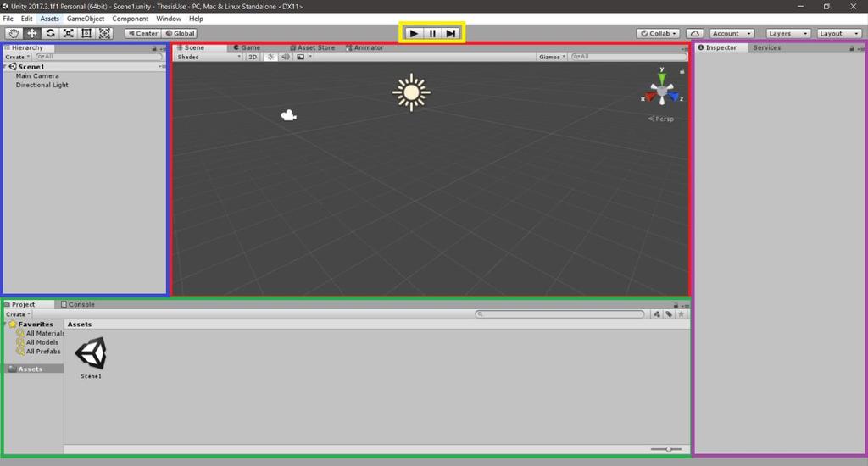
Task: Toggle 2D view in the Scene toolbar
Action: [253, 57]
